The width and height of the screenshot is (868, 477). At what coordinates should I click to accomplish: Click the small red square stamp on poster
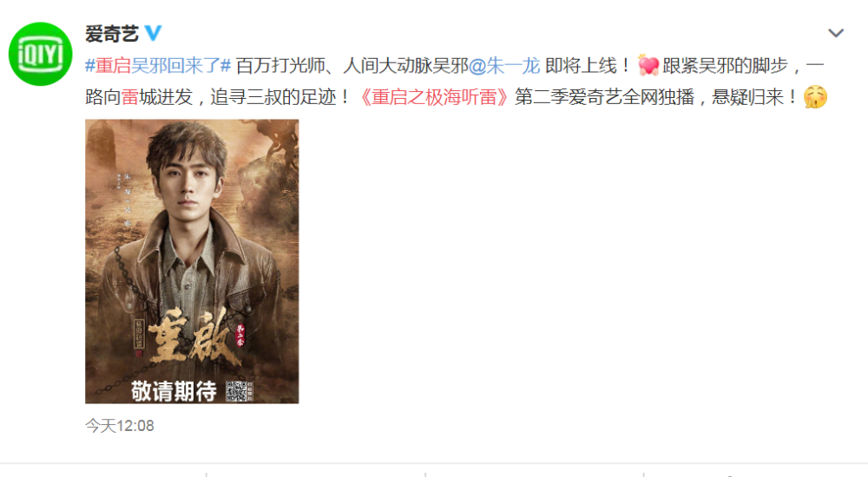[139, 353]
